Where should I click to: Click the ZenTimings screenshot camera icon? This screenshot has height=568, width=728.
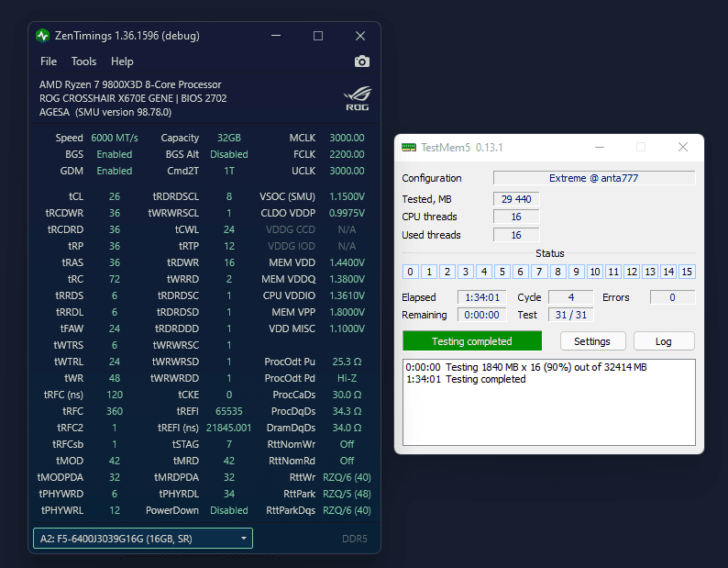tap(361, 61)
